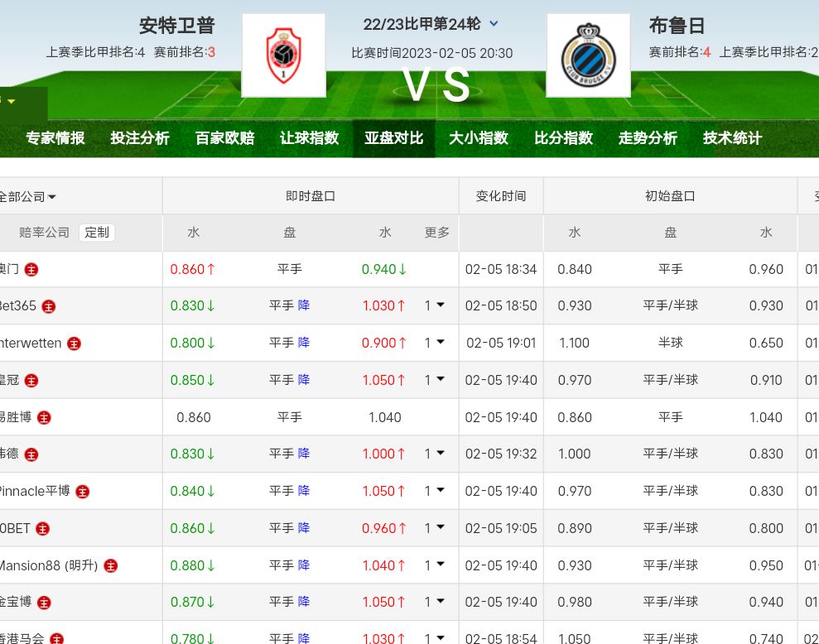Click the 定制 customize button
This screenshot has height=644, width=819.
point(97,233)
